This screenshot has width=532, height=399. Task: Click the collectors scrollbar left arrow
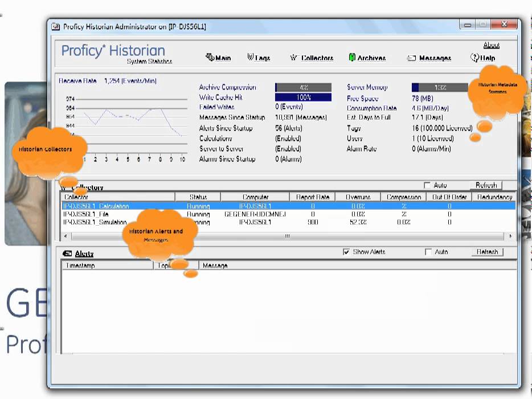tap(66, 235)
